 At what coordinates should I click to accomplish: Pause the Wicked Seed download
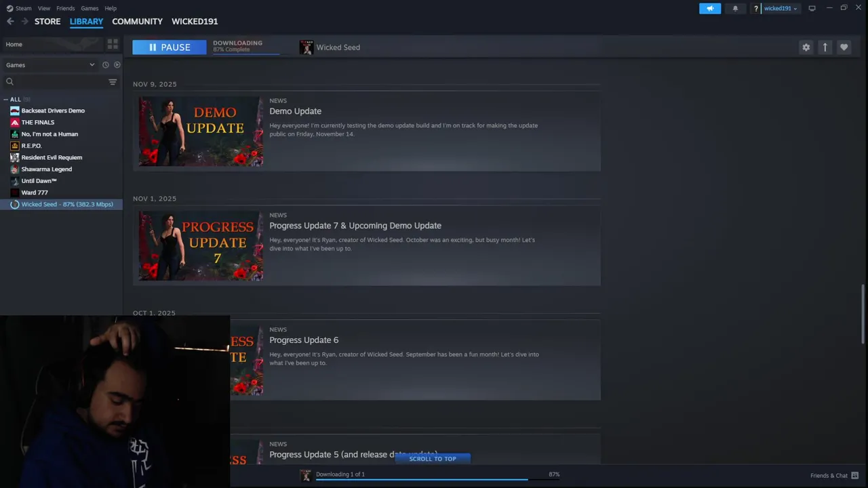click(169, 47)
